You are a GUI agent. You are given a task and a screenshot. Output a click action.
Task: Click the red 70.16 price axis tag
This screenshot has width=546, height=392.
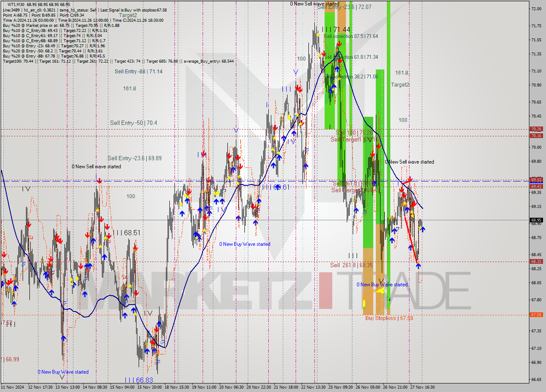[536, 135]
